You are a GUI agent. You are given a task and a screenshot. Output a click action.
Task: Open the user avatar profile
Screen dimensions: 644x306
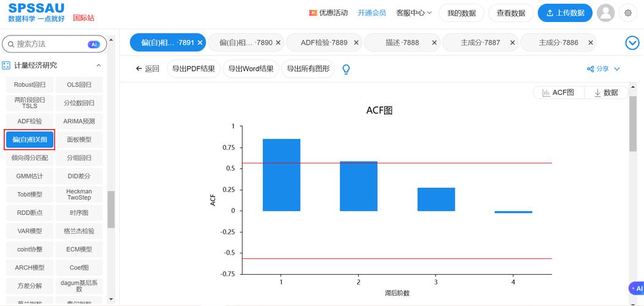coord(606,13)
